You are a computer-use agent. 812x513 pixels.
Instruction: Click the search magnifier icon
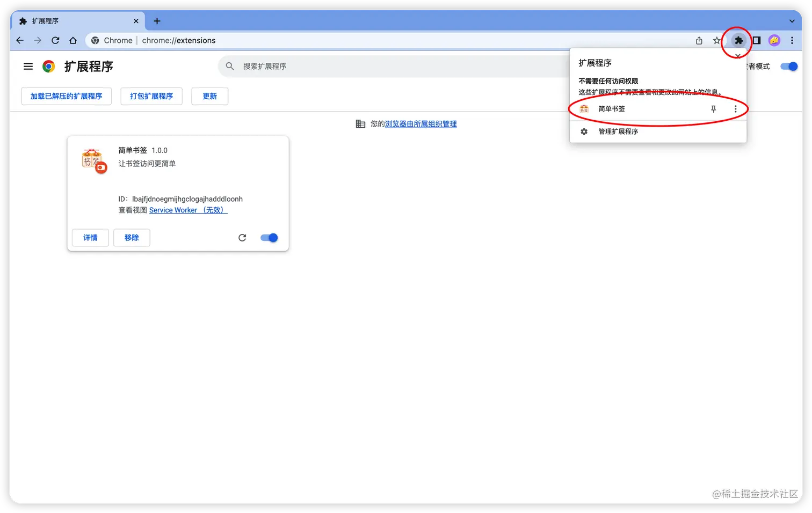(x=230, y=66)
